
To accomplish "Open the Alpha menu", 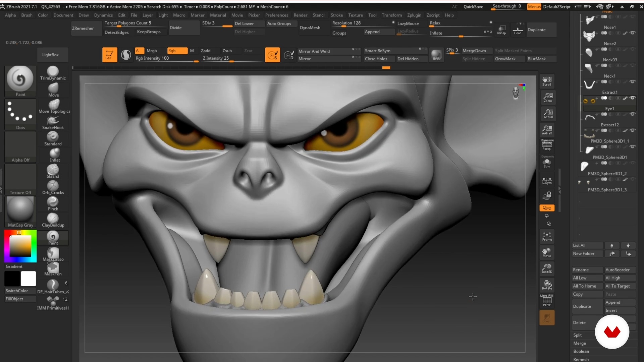I will pos(10,15).
